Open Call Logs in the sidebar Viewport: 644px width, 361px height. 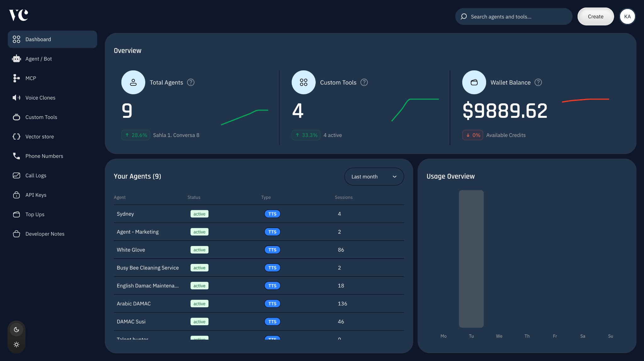[x=36, y=176]
